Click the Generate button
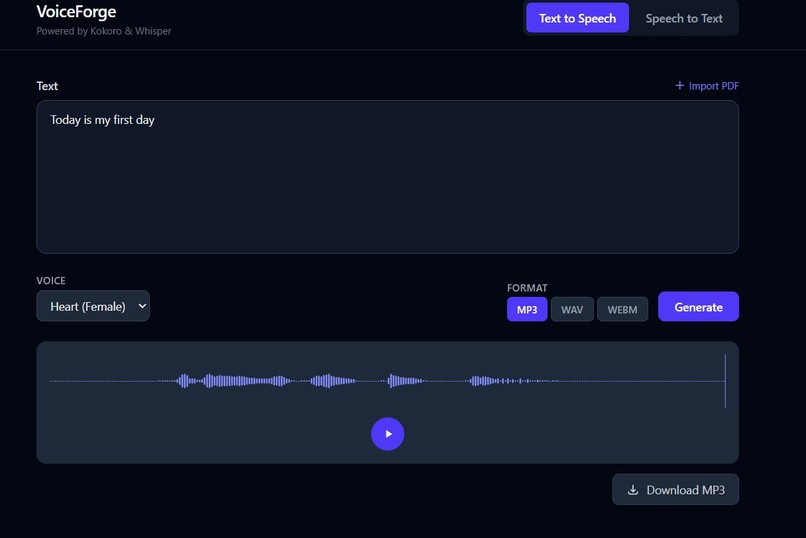This screenshot has height=538, width=806. pyautogui.click(x=698, y=307)
